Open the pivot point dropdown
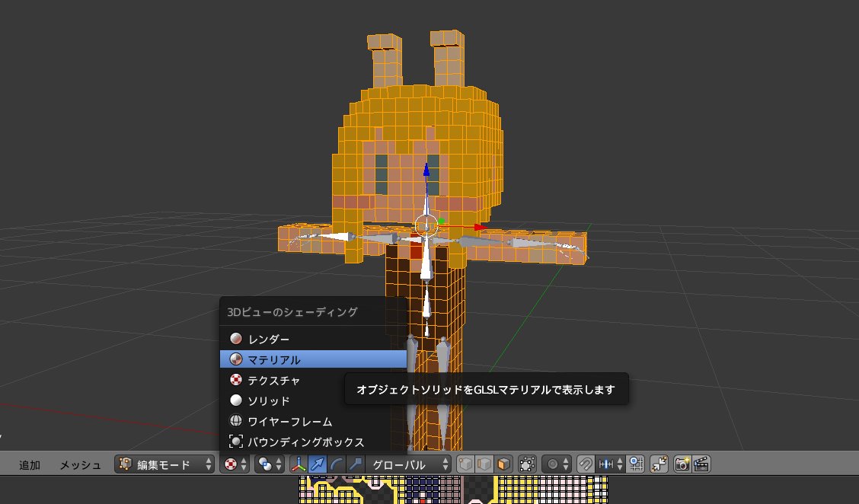This screenshot has height=504, width=859. [x=270, y=464]
